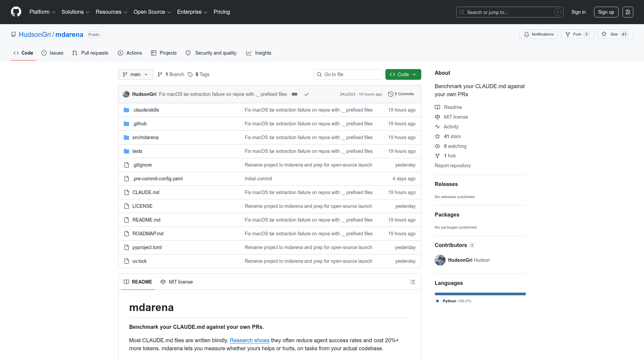The height and width of the screenshot is (362, 644).
Task: Expand the Platform navigation menu
Action: (42, 12)
